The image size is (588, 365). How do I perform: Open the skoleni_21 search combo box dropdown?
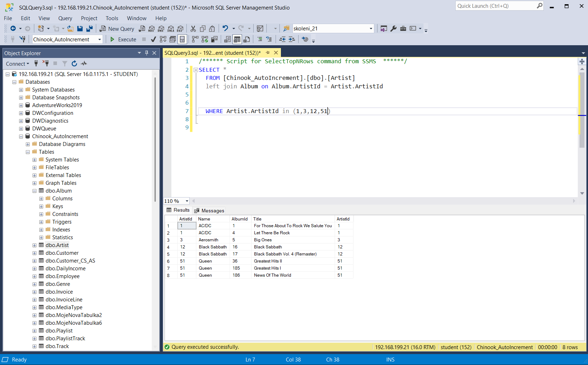coord(371,29)
